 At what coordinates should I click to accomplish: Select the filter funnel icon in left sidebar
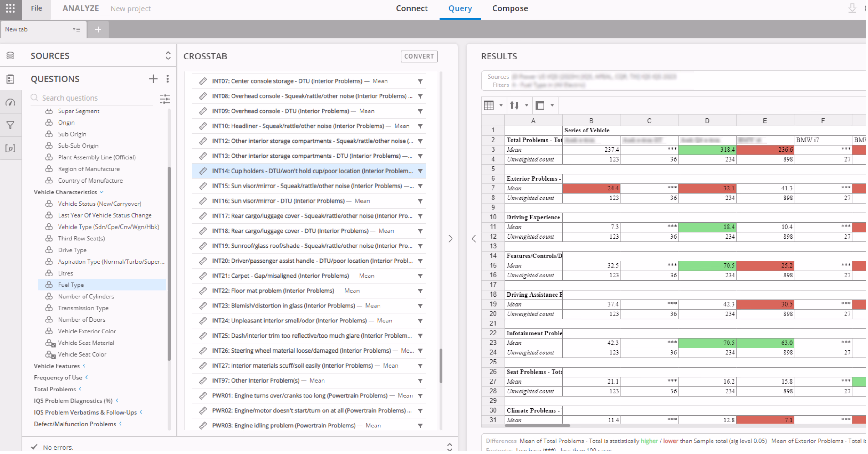coord(10,125)
